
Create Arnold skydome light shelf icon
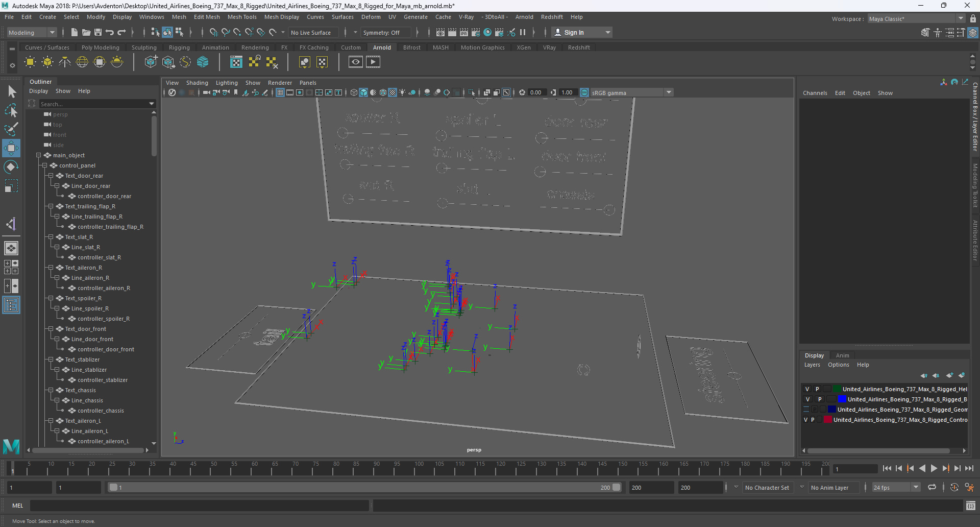point(82,62)
